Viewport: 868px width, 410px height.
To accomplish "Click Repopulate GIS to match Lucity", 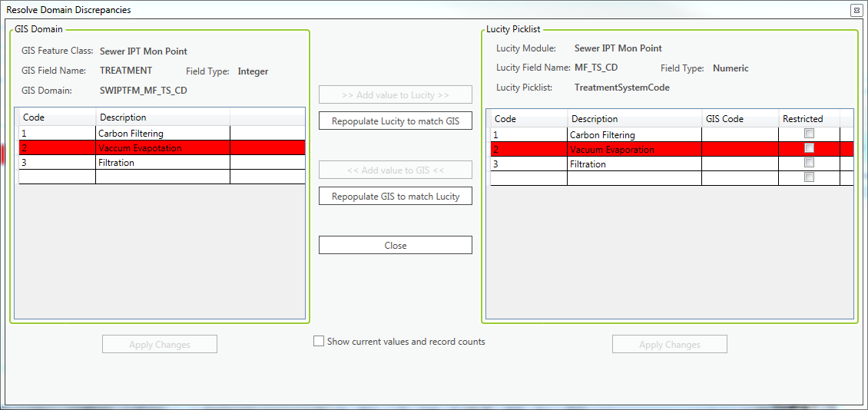I will click(396, 196).
